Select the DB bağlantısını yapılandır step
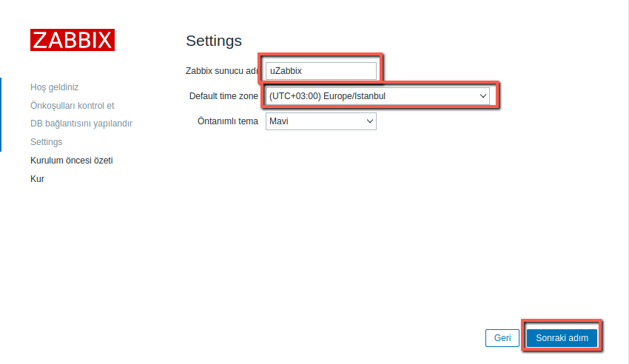629x364 pixels. point(81,124)
